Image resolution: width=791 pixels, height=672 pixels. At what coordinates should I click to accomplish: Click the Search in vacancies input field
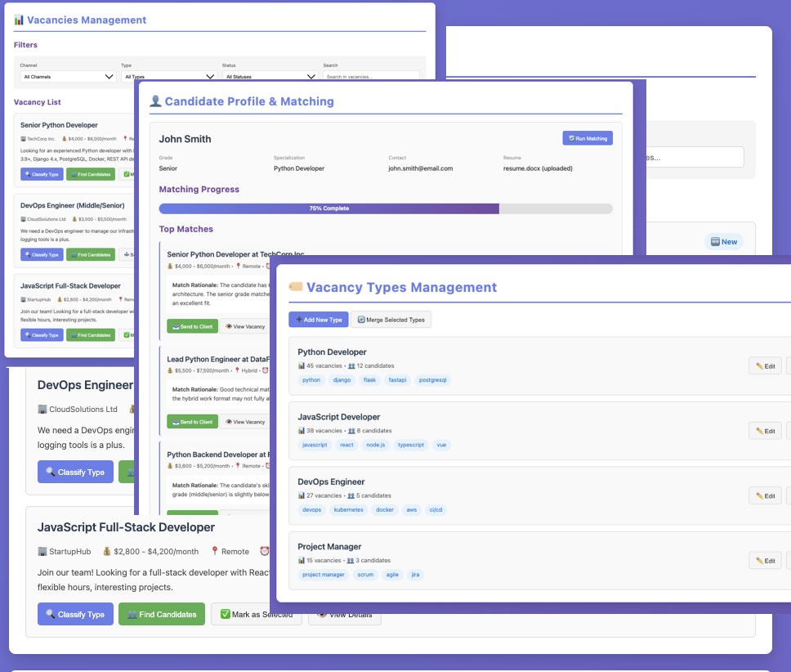click(370, 77)
